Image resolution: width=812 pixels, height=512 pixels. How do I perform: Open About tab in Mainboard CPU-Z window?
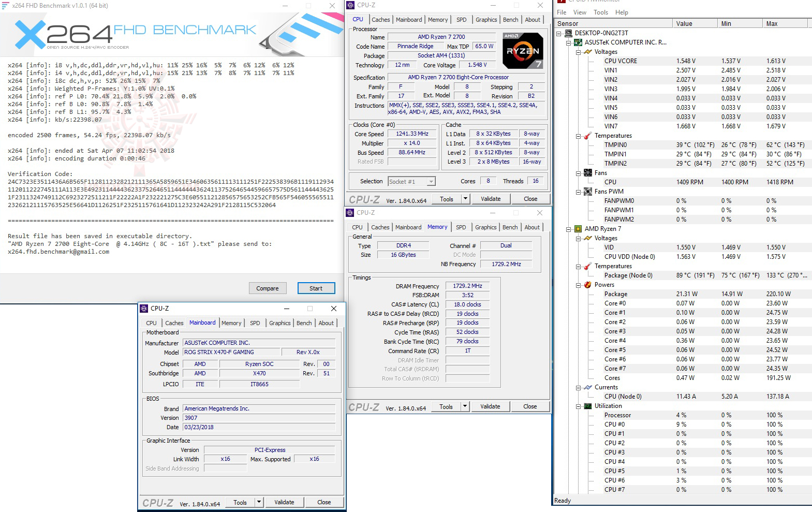(326, 323)
